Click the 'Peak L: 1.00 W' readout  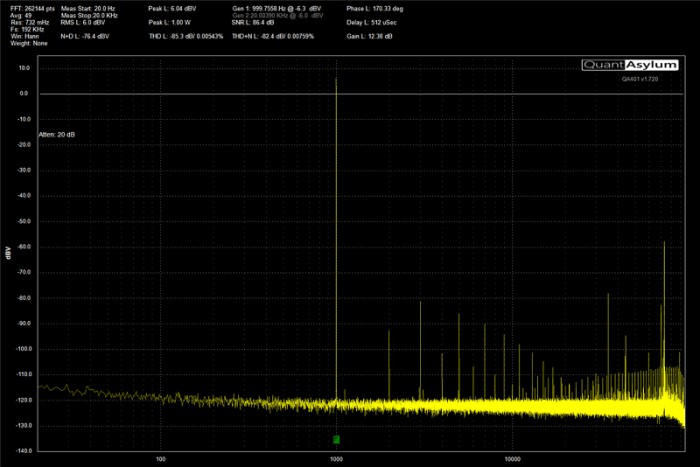click(x=170, y=22)
